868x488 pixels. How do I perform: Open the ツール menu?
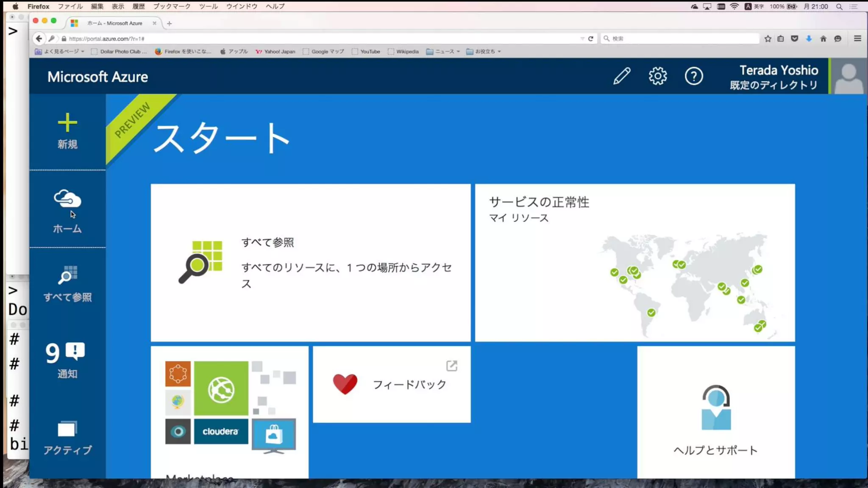click(x=208, y=6)
